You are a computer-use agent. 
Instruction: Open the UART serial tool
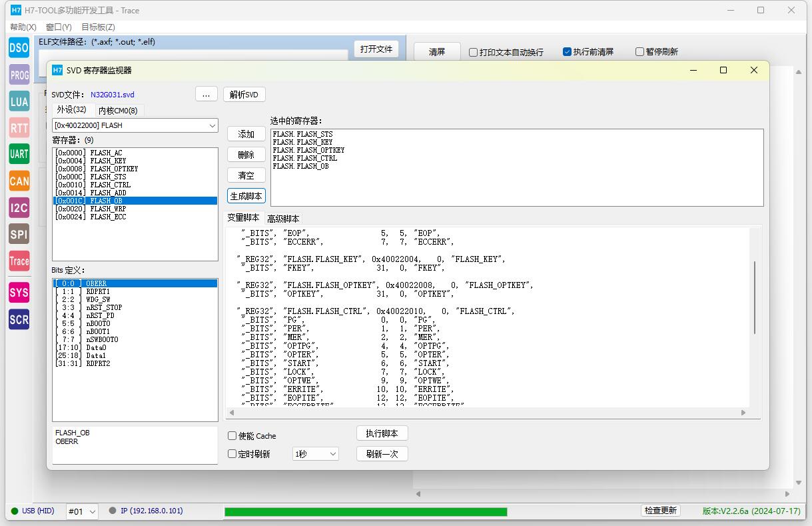tap(19, 154)
